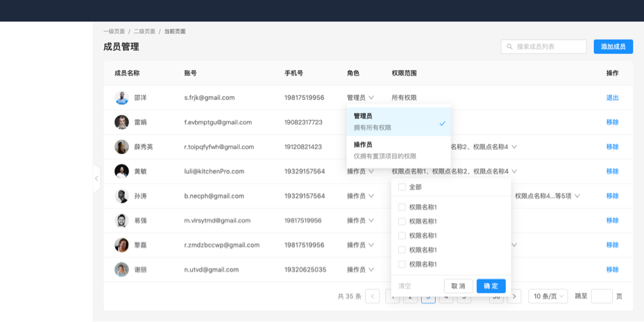Expand 黄敏's permission scope chevron
644x322 pixels.
(x=514, y=171)
